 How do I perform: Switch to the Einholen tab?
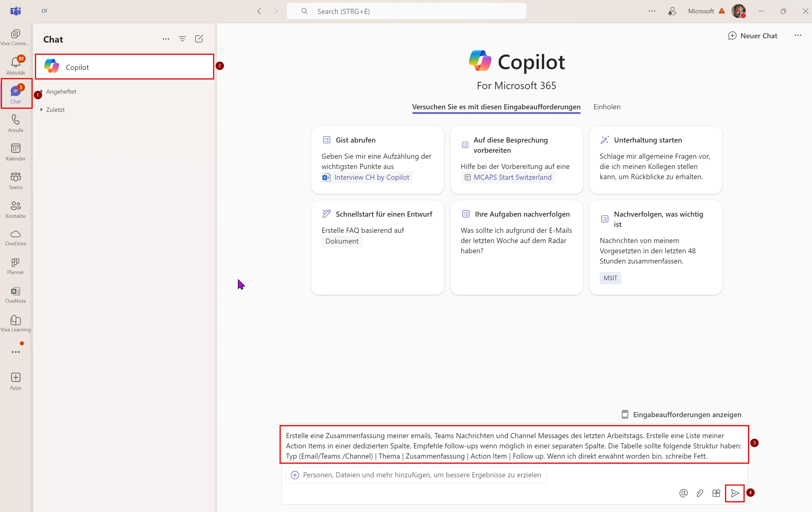coord(606,106)
